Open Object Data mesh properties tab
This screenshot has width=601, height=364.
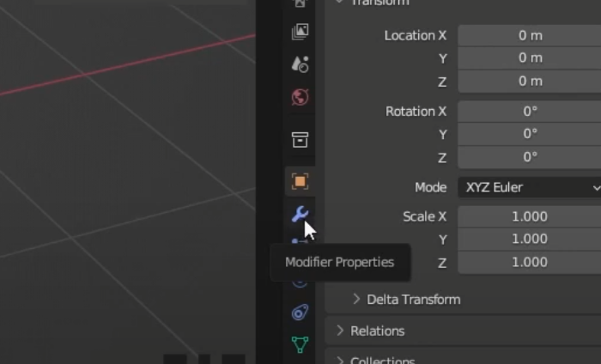pyautogui.click(x=300, y=344)
